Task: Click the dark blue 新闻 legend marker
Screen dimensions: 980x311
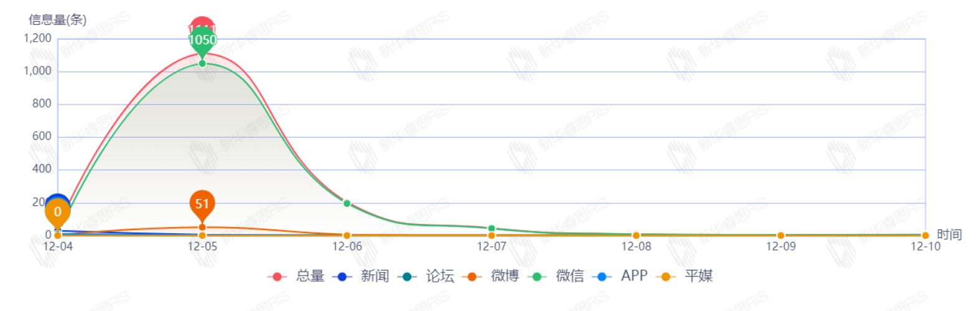Action: pyautogui.click(x=342, y=276)
